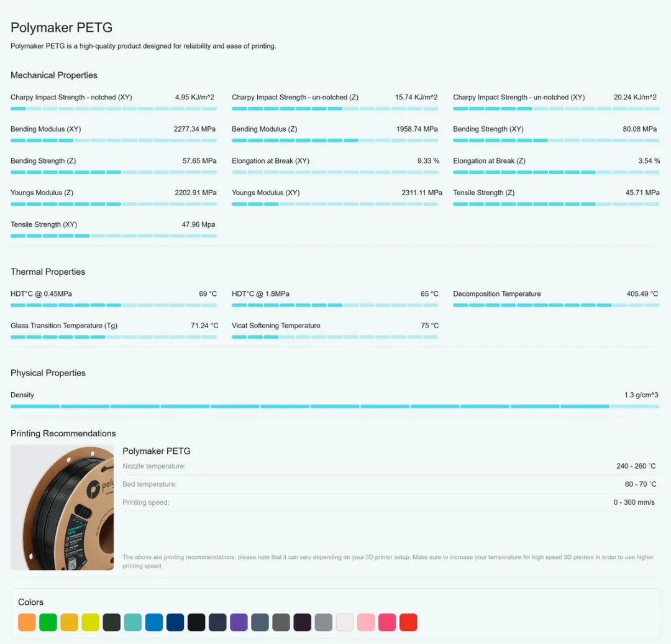Click the 'Physical Properties' heading
Viewport: 671px width, 644px height.
pyautogui.click(x=48, y=372)
